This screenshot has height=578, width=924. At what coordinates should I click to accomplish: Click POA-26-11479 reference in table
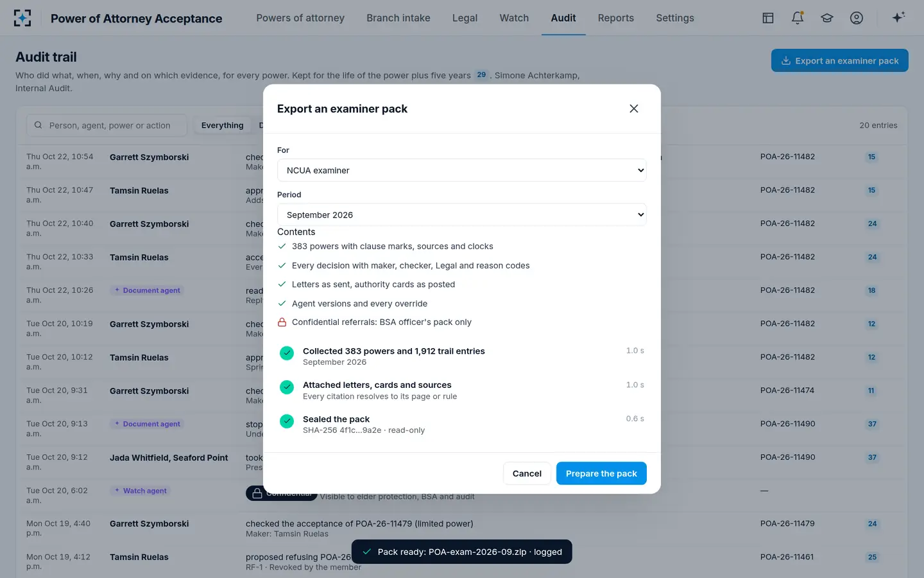point(787,523)
